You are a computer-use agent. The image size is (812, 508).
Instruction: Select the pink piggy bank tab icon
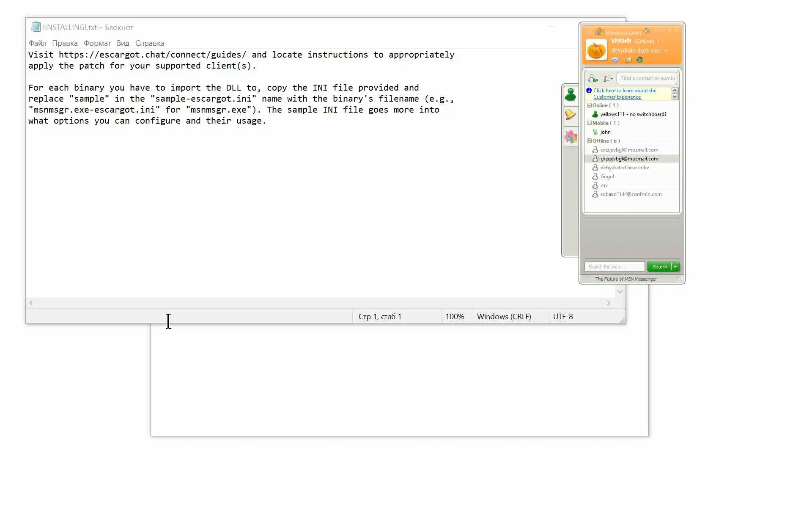(x=571, y=137)
